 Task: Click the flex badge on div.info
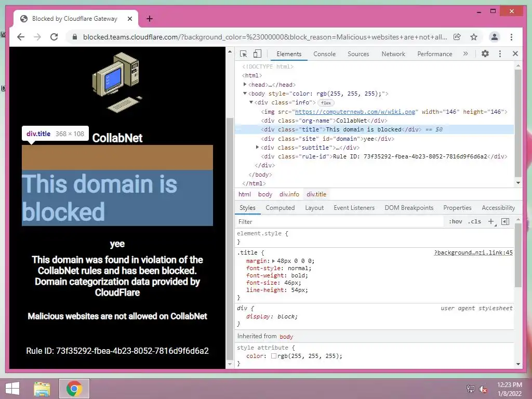point(326,103)
